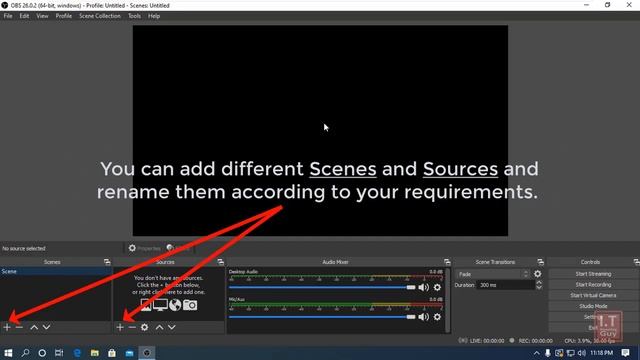Open the Scene Collection menu
The width and height of the screenshot is (640, 360).
100,16
